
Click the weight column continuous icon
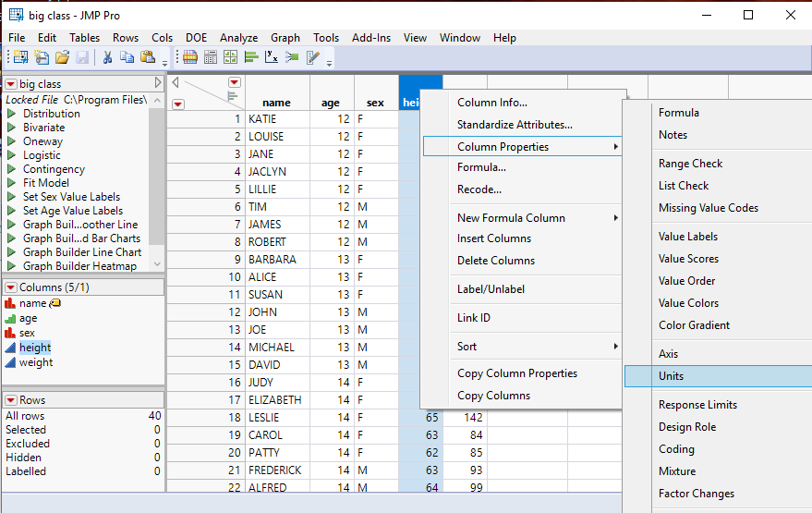pos(10,362)
